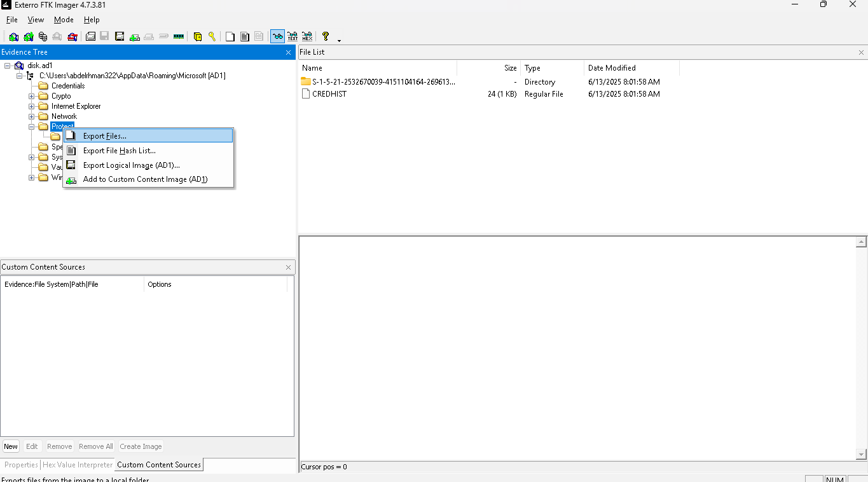868x482 pixels.
Task: Choose Export File Hash List... option
Action: [148, 151]
